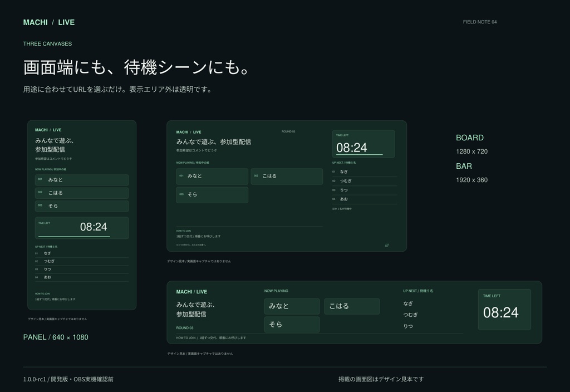Click the HOW TO JOIN section in the panel mockup
The image size is (570, 392).
(55, 297)
